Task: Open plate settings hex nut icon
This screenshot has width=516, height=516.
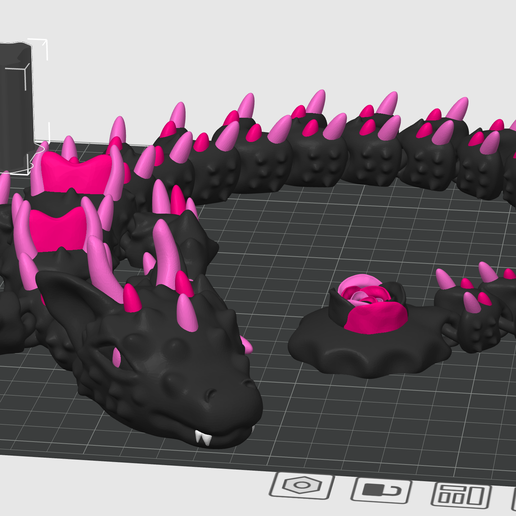Action: (x=302, y=485)
